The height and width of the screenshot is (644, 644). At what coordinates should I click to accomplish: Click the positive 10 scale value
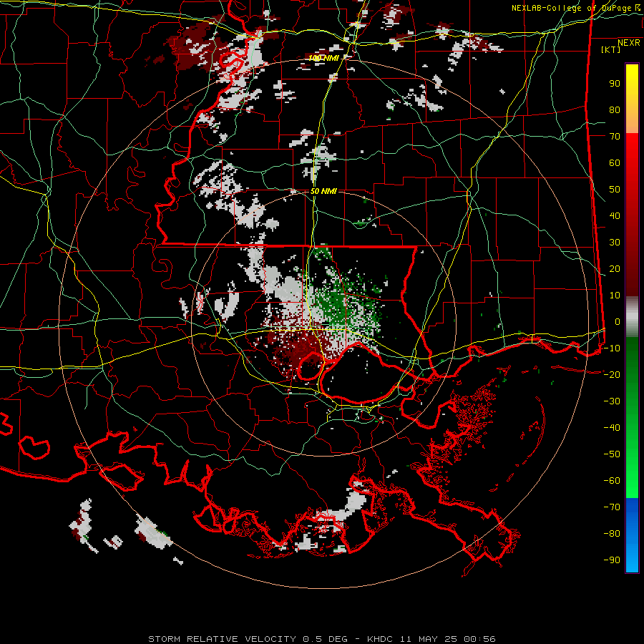click(x=615, y=296)
